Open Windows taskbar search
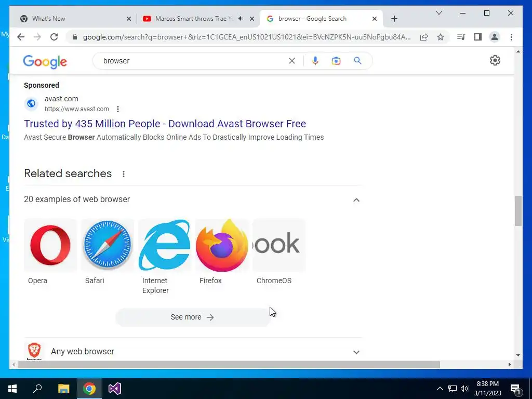The width and height of the screenshot is (532, 399). [x=37, y=389]
